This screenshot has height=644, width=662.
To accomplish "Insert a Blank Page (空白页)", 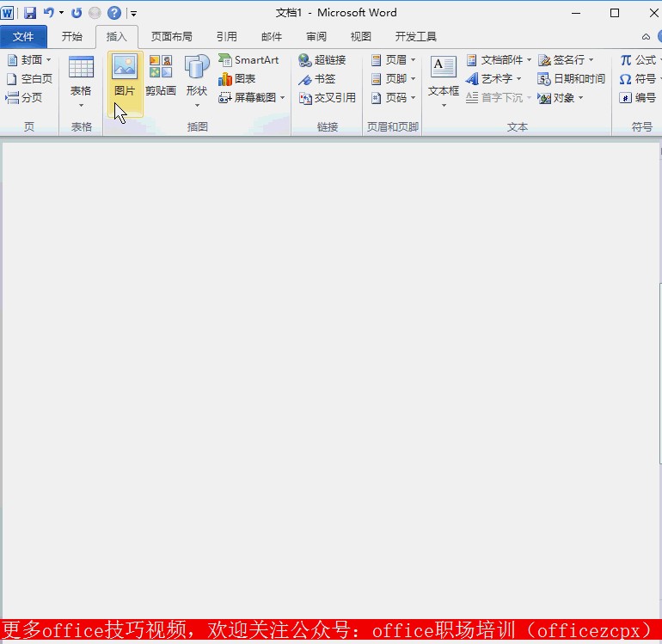I will pos(29,79).
